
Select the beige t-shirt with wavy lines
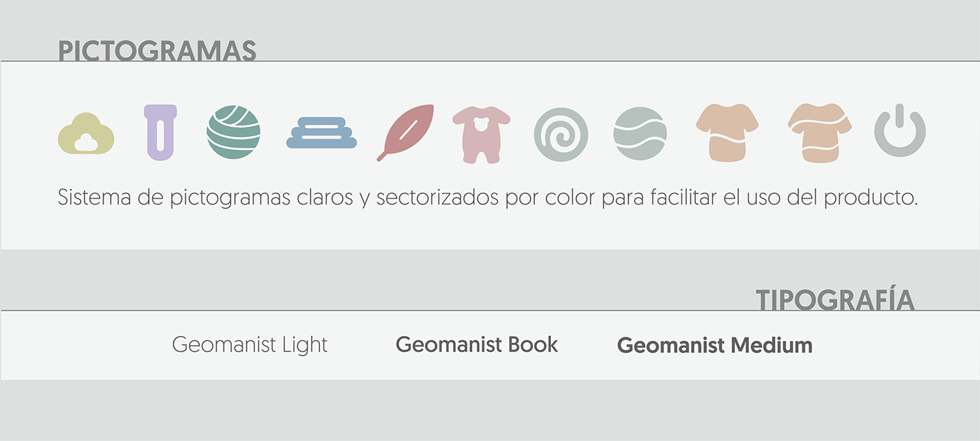pyautogui.click(x=820, y=132)
